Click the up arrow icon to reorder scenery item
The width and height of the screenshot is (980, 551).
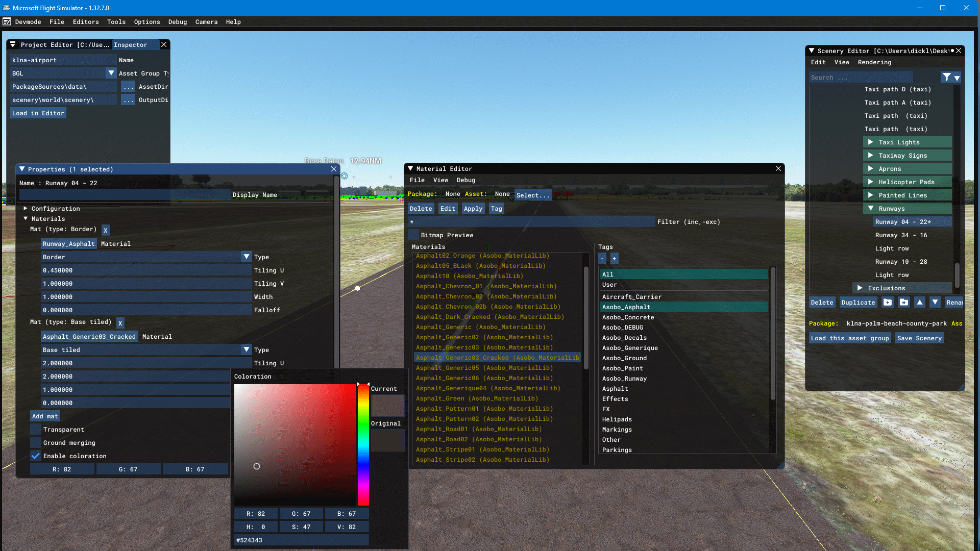pyautogui.click(x=920, y=302)
